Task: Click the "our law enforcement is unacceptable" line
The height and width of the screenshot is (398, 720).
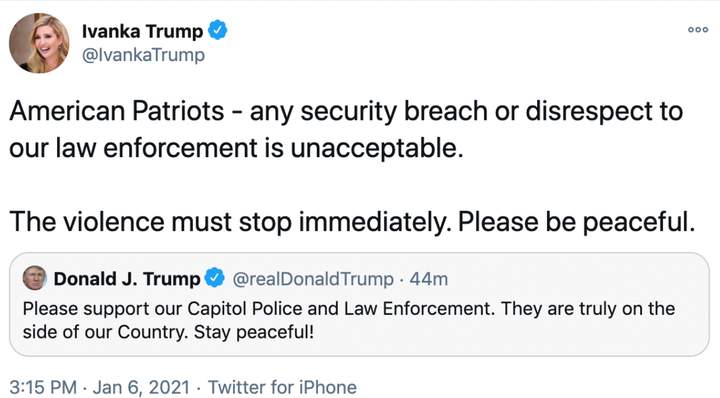Action: (x=236, y=148)
